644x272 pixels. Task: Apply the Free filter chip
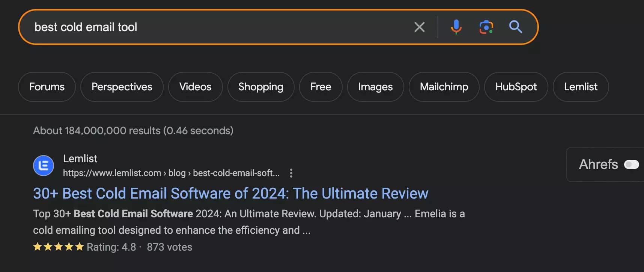click(320, 87)
